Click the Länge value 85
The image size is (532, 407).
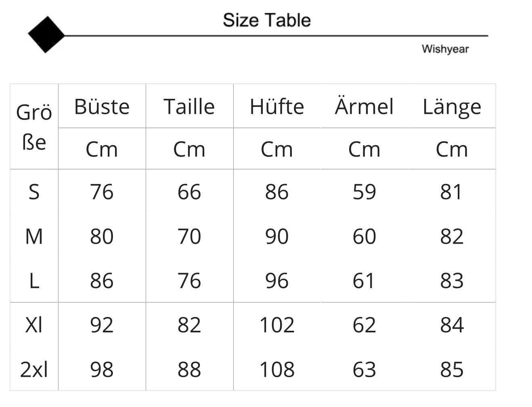(x=452, y=369)
